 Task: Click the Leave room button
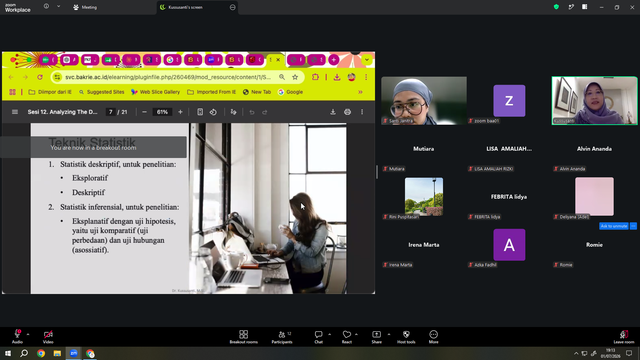click(x=624, y=337)
